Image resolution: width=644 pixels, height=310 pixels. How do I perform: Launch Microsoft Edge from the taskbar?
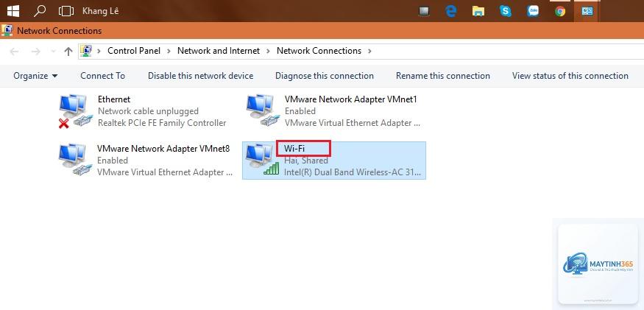(x=451, y=11)
